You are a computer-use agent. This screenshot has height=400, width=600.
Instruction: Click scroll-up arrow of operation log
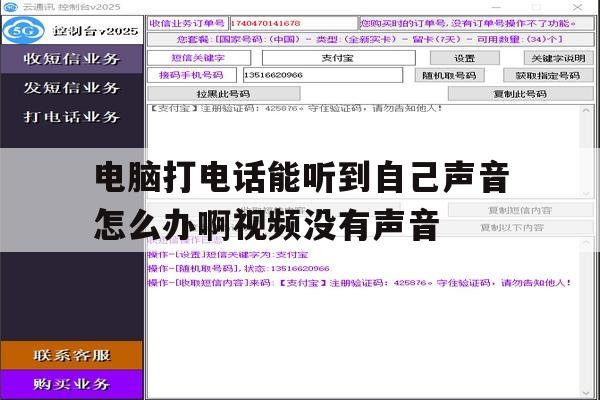586,243
